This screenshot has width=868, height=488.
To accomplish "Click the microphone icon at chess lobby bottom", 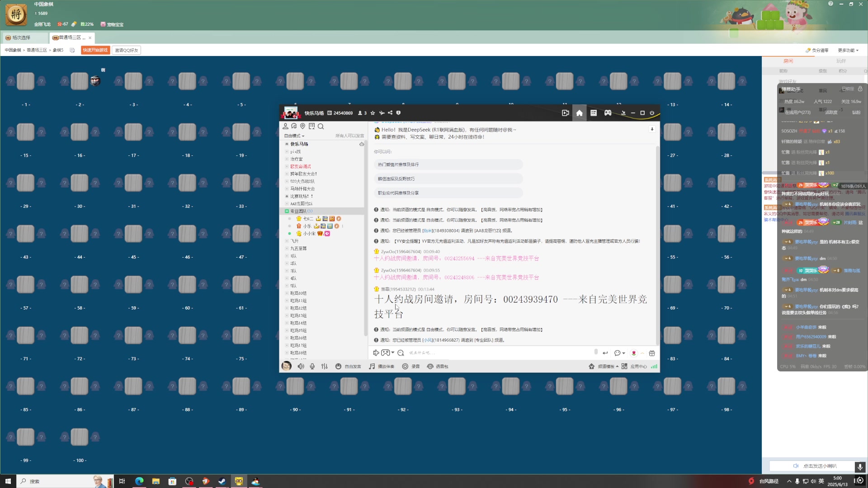I will point(860,466).
